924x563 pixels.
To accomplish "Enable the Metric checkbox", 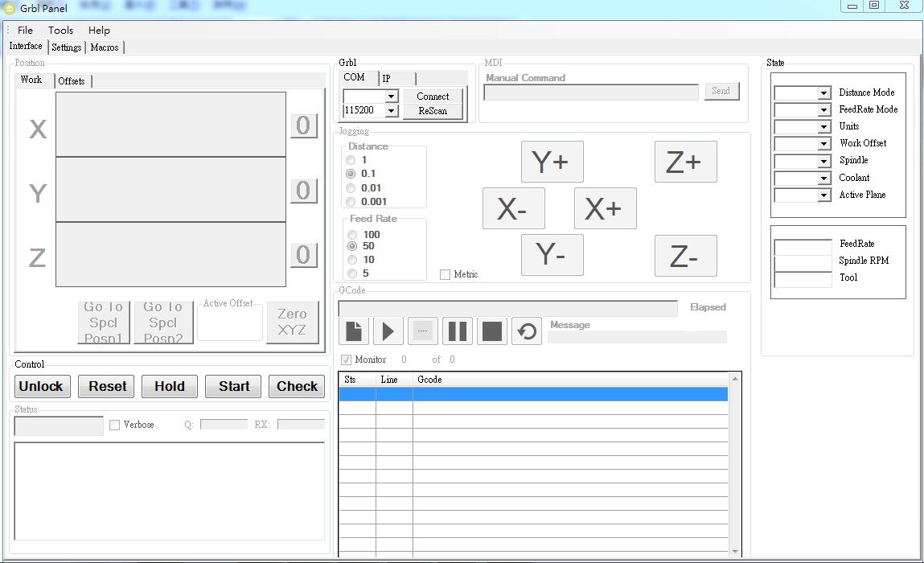I will pos(445,274).
